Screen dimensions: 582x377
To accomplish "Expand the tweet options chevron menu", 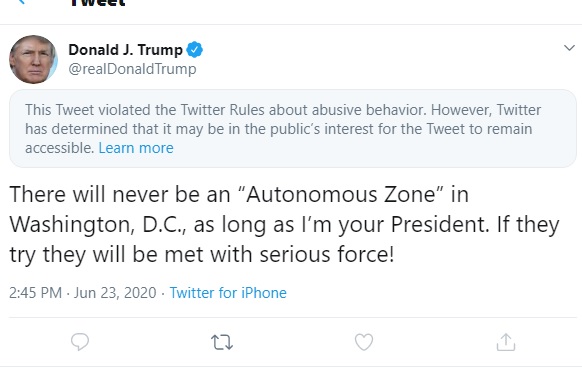I will click(x=569, y=48).
